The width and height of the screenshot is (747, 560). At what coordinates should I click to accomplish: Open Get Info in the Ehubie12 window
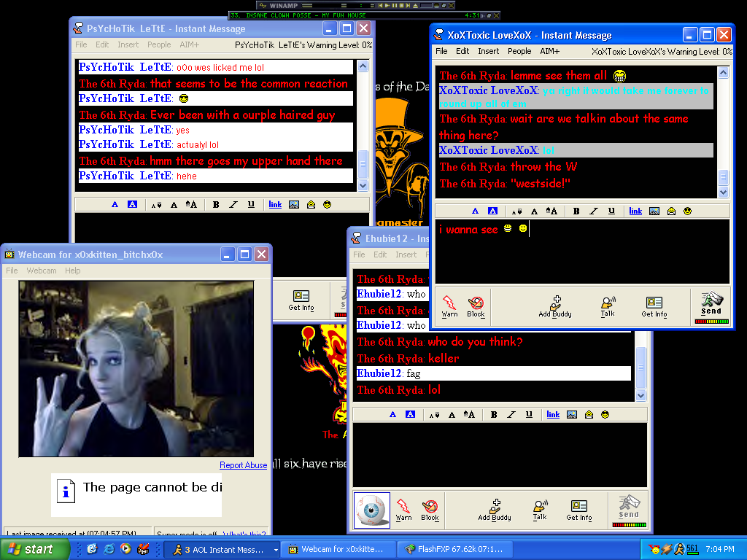tap(579, 510)
